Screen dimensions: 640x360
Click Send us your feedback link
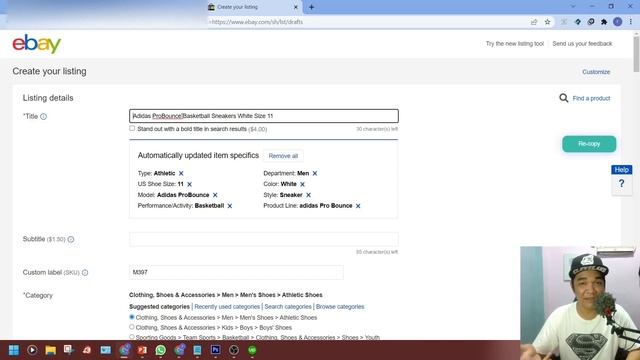[x=582, y=44]
